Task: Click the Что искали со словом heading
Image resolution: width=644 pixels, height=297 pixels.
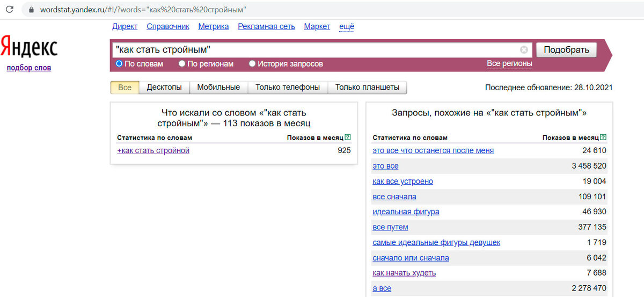Action: pos(234,118)
